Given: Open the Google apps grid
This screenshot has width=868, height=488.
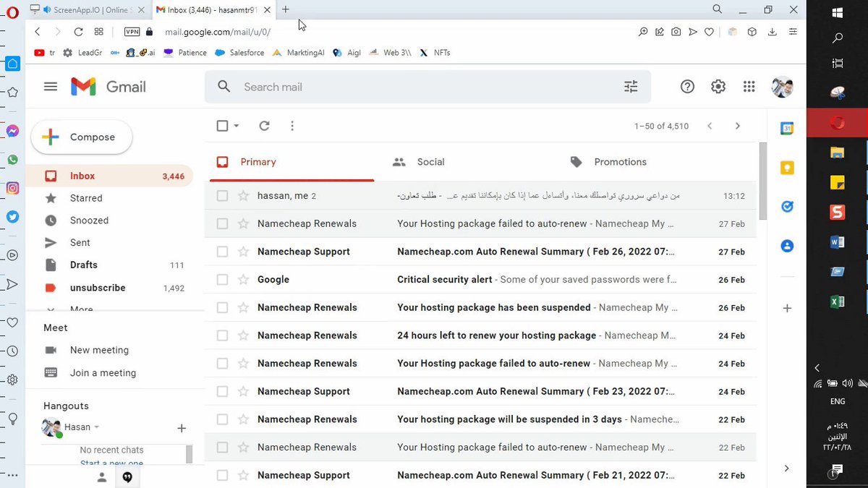Looking at the screenshot, I should tap(749, 87).
